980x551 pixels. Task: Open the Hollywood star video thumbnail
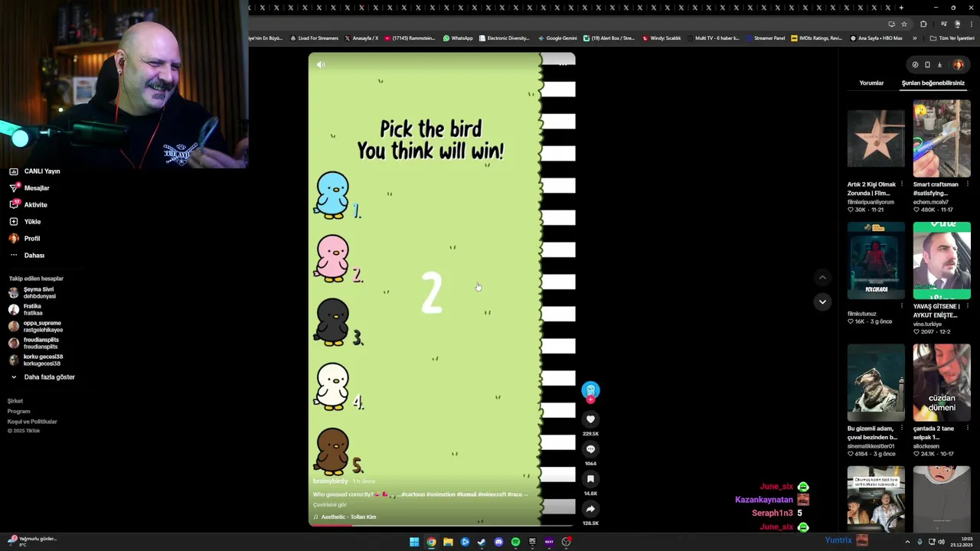pos(876,139)
